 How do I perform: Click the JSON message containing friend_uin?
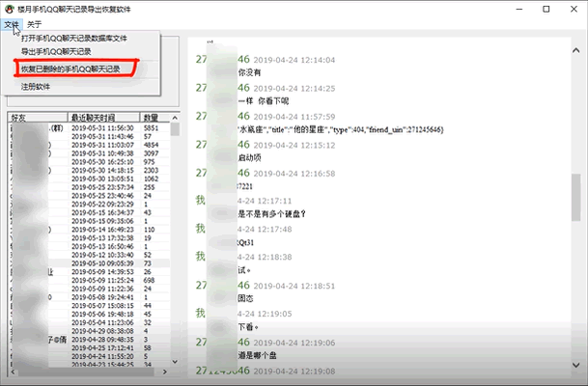tap(341, 129)
